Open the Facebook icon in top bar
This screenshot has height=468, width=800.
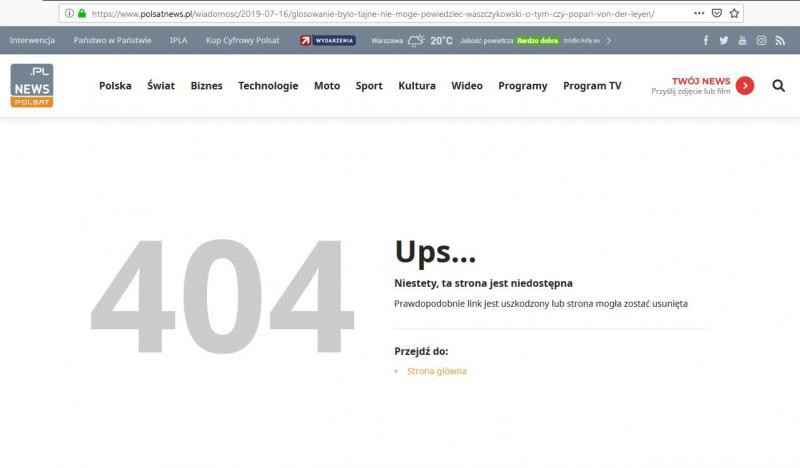point(706,41)
